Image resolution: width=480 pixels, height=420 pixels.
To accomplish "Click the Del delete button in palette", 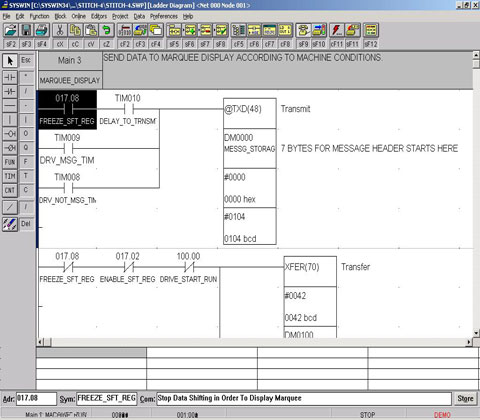I will point(26,224).
